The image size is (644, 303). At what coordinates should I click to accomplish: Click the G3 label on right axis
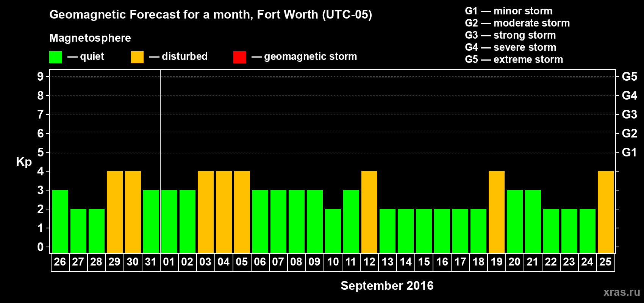tap(630, 114)
